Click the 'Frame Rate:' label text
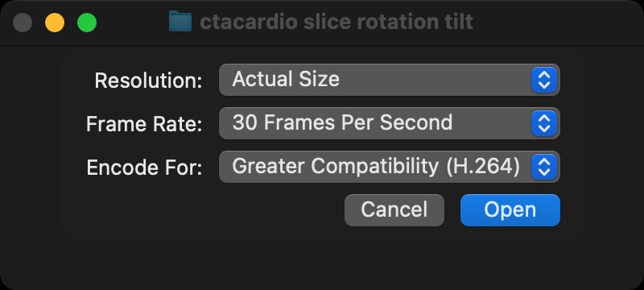 144,124
